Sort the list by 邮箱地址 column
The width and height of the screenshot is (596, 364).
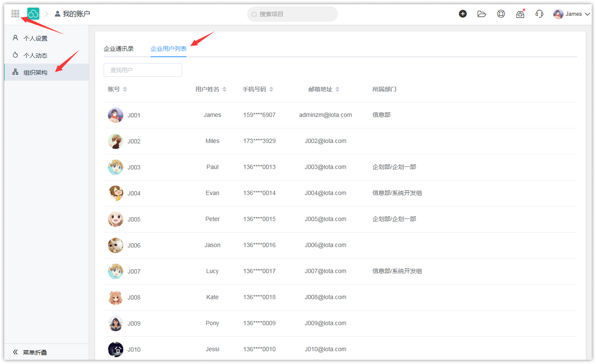(324, 89)
